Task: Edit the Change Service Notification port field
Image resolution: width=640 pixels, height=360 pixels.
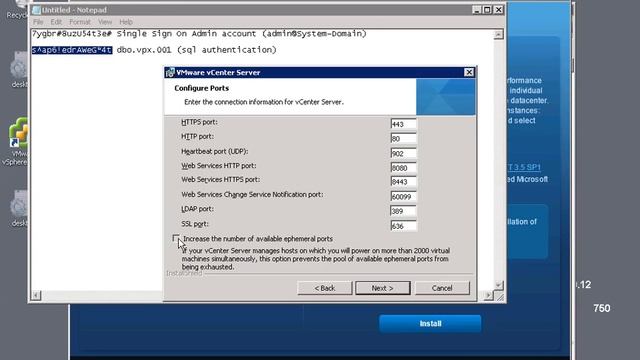Action: click(x=403, y=197)
